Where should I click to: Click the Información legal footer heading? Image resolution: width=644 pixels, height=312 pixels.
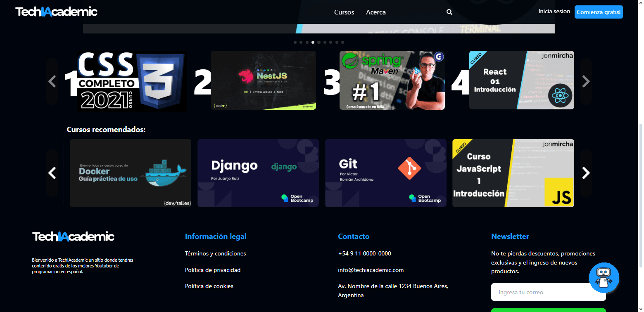(216, 236)
